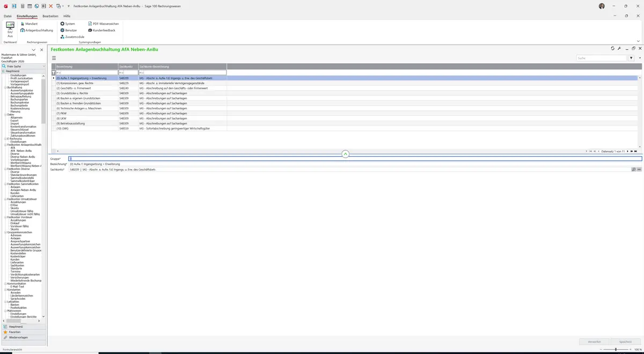644x354 pixels.
Task: Open Zusatzmodule in the ribbon
Action: coord(72,37)
